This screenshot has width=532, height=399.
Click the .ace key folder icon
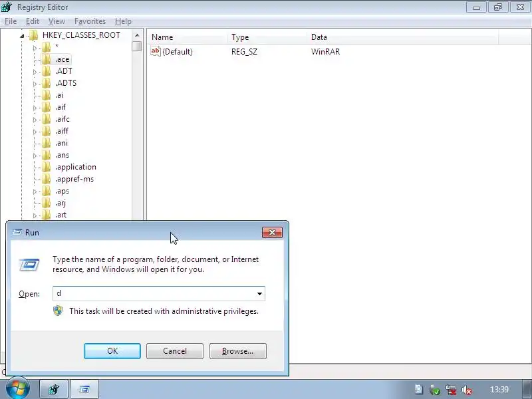[46, 59]
